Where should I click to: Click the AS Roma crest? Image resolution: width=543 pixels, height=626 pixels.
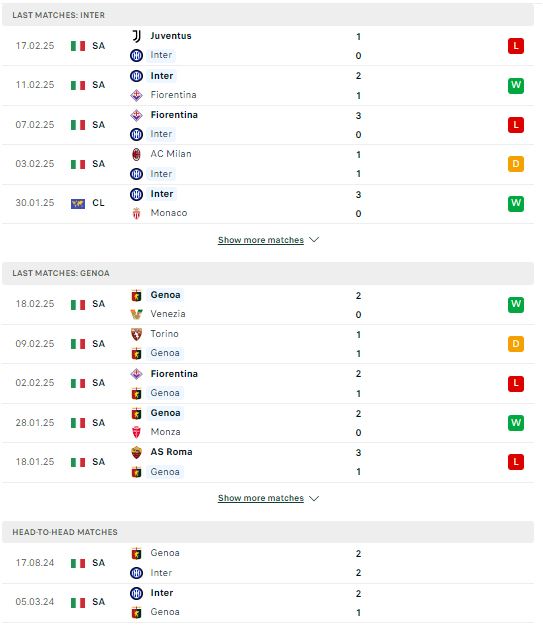pyautogui.click(x=136, y=452)
